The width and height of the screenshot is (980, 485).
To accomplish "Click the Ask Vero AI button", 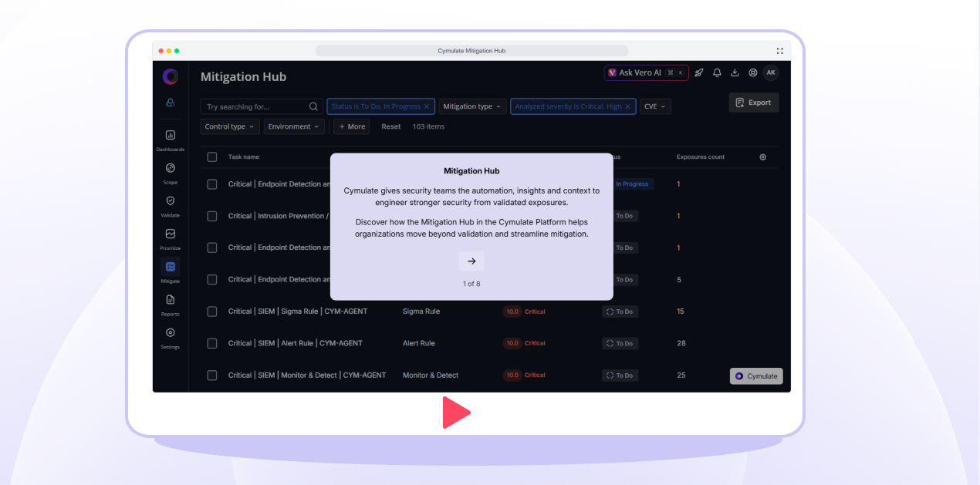I will (x=647, y=72).
